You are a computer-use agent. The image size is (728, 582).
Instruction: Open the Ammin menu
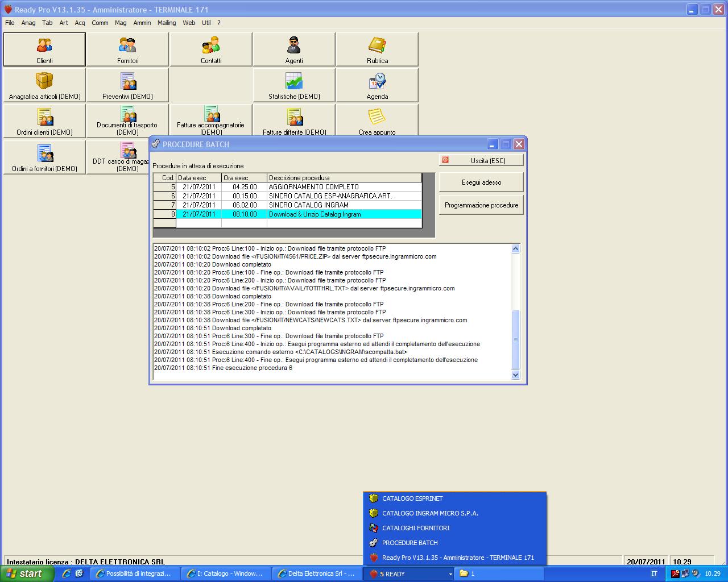(142, 23)
